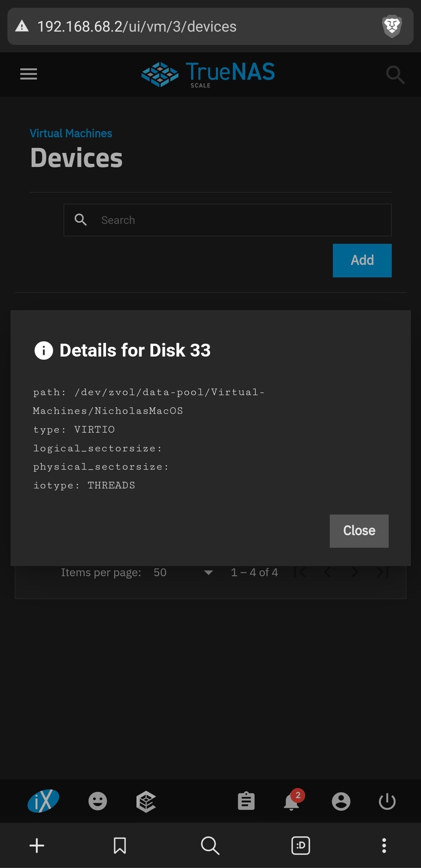This screenshot has height=868, width=421.
Task: Open the top bar search icon
Action: (395, 75)
